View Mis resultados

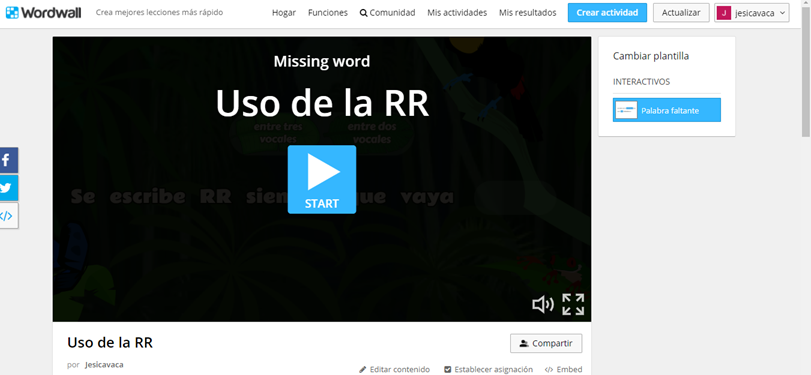pos(528,13)
